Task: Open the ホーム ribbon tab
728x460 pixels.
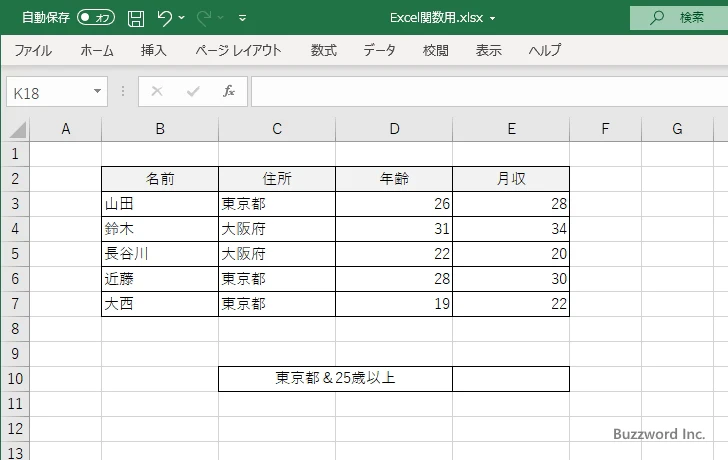Action: click(97, 50)
